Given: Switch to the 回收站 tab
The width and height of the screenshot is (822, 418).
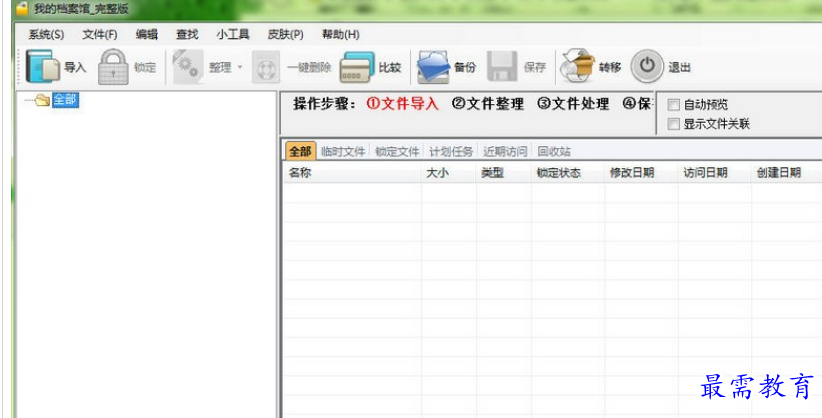Looking at the screenshot, I should [x=554, y=152].
